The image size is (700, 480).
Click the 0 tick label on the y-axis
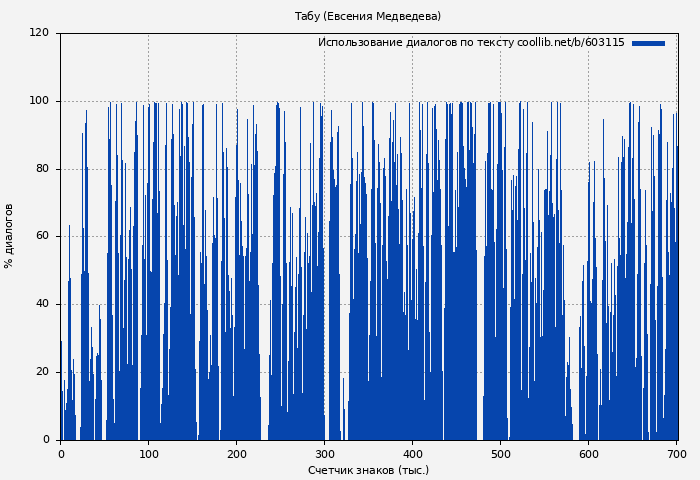click(x=46, y=440)
